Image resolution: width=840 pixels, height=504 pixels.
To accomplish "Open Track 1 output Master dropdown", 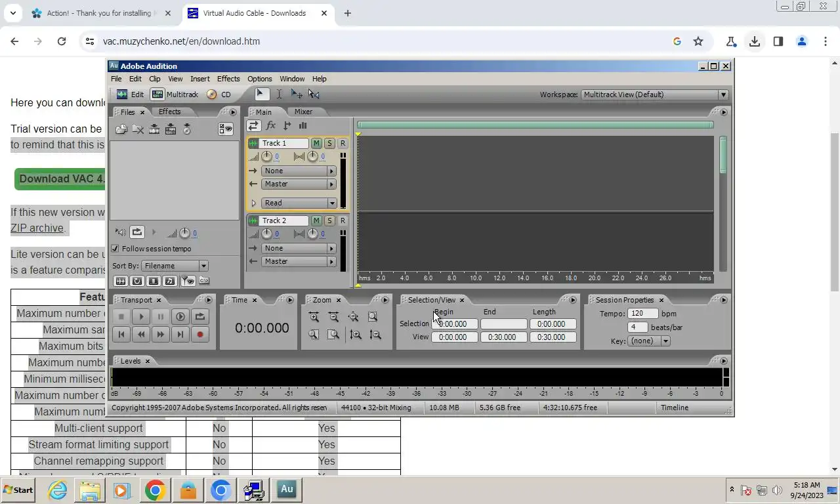I will tap(299, 184).
